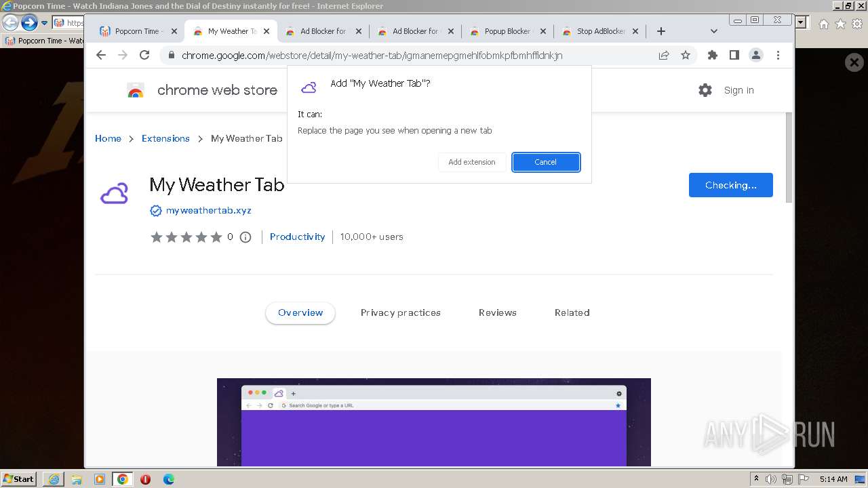Open Chrome extensions puzzle icon
The width and height of the screenshot is (868, 488).
pos(713,56)
